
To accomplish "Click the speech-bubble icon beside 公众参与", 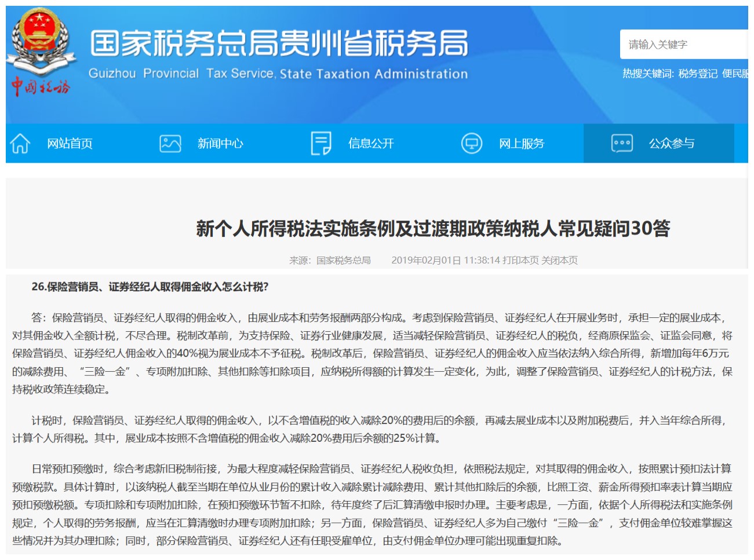I will [621, 144].
